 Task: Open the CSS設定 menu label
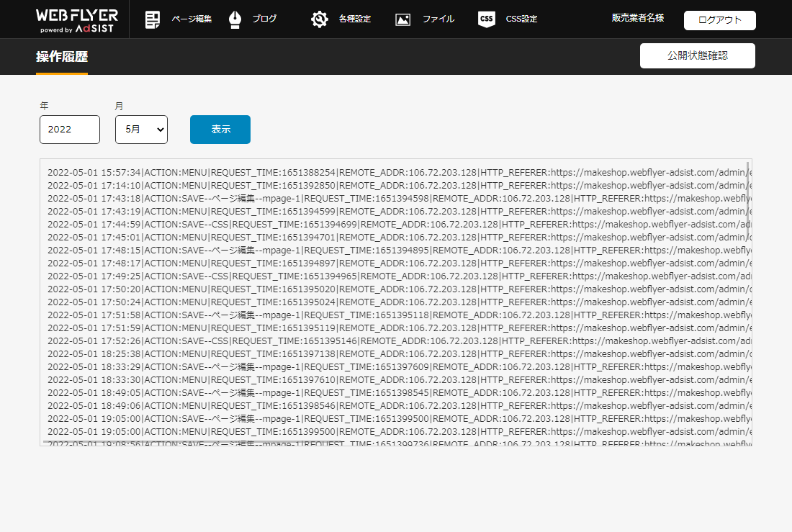point(521,19)
